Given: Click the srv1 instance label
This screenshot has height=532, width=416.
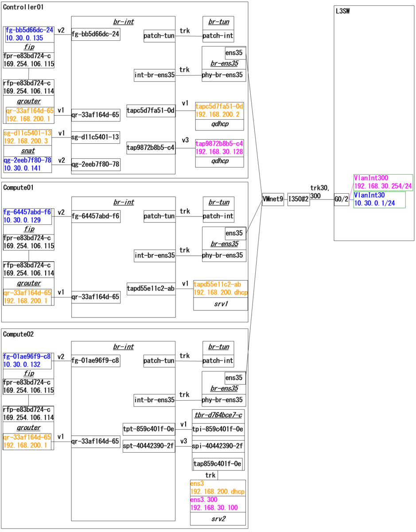Looking at the screenshot, I should click(220, 303).
